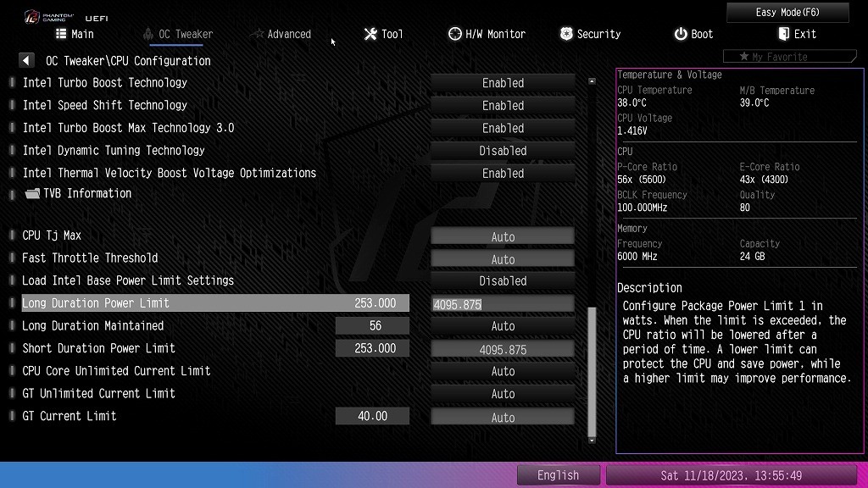Click the OC Tweaker flame icon
This screenshot has height=488, width=868.
[147, 34]
